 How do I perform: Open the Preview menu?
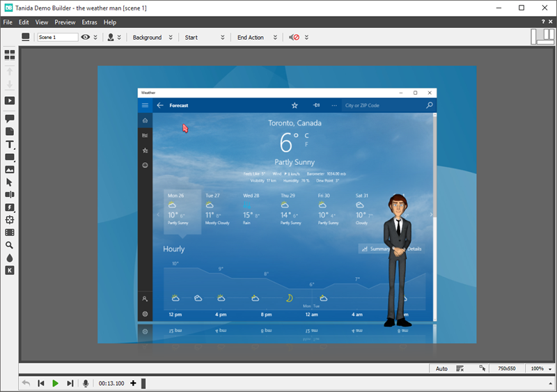tap(65, 22)
